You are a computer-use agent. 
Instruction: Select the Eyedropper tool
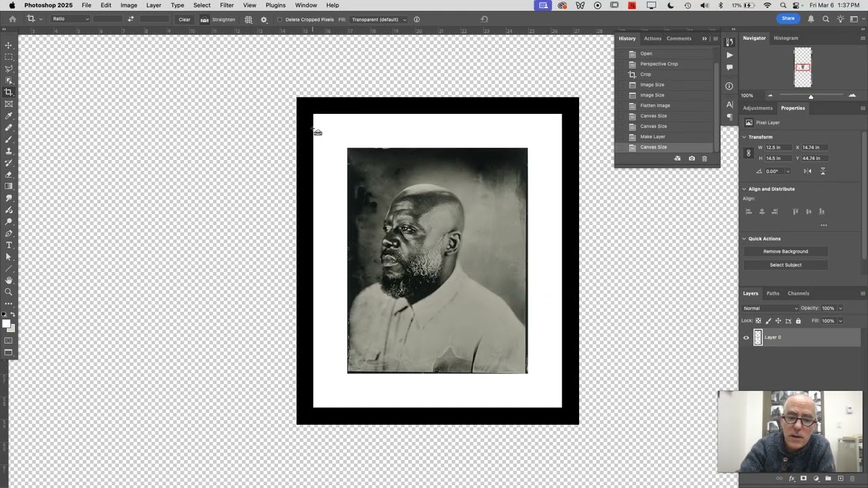tap(9, 116)
